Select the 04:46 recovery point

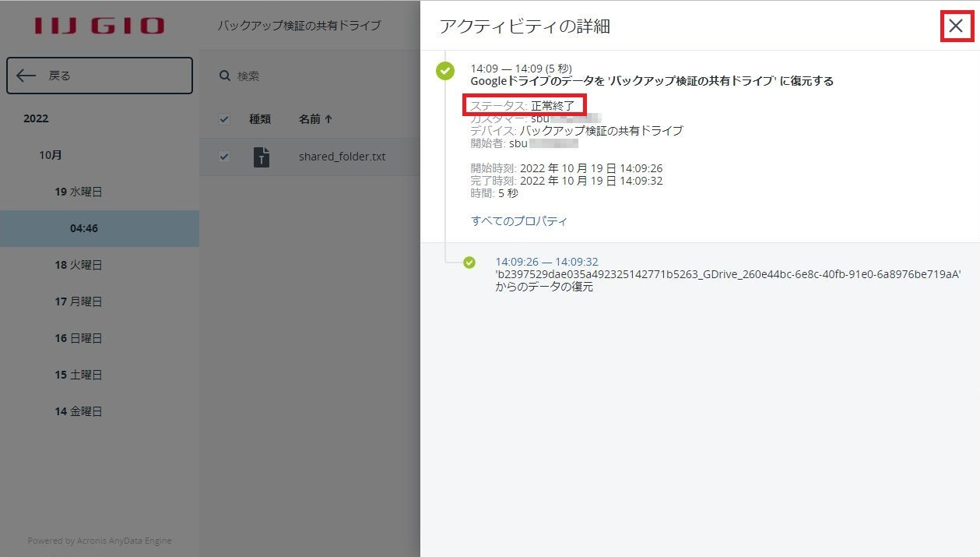point(100,228)
